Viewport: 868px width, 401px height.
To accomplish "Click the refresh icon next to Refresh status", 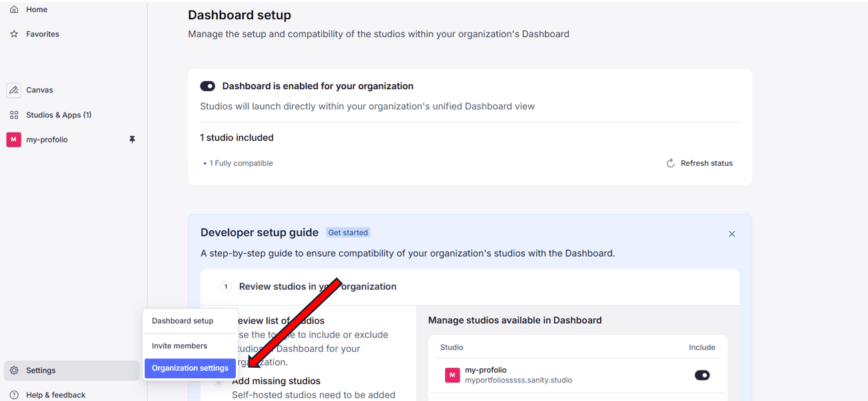I will click(670, 163).
